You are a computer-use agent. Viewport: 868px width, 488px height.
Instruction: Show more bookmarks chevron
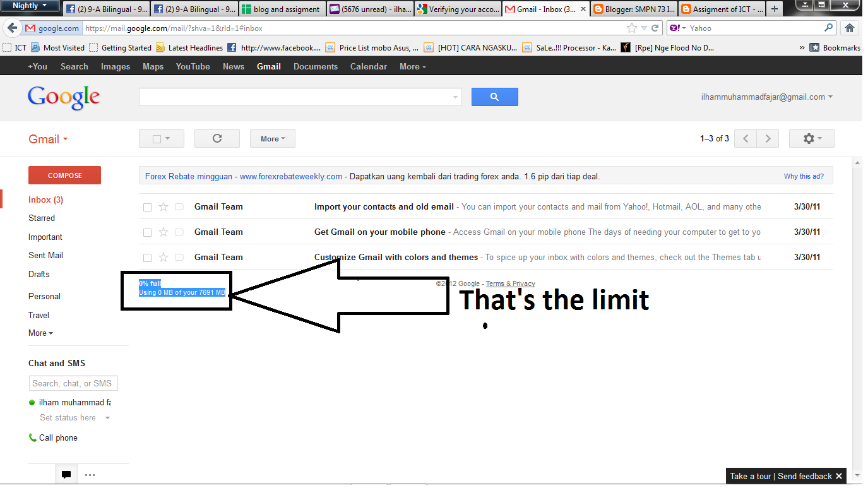[x=802, y=47]
